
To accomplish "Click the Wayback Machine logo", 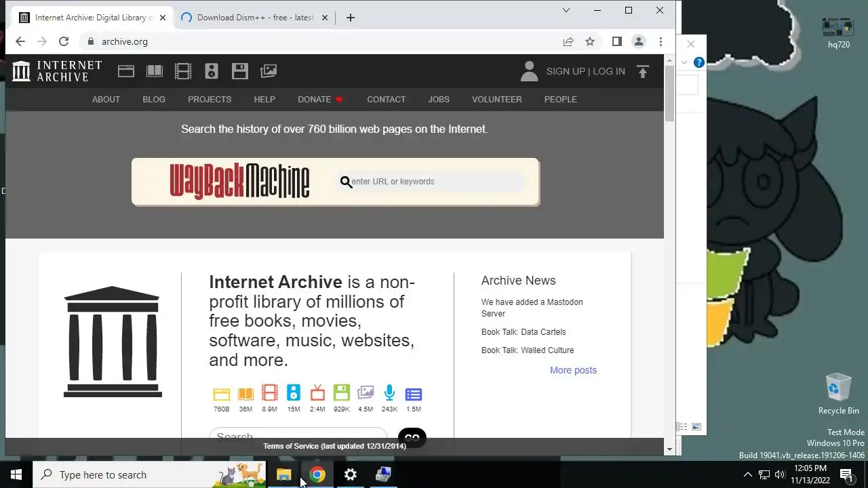I will pos(239,181).
